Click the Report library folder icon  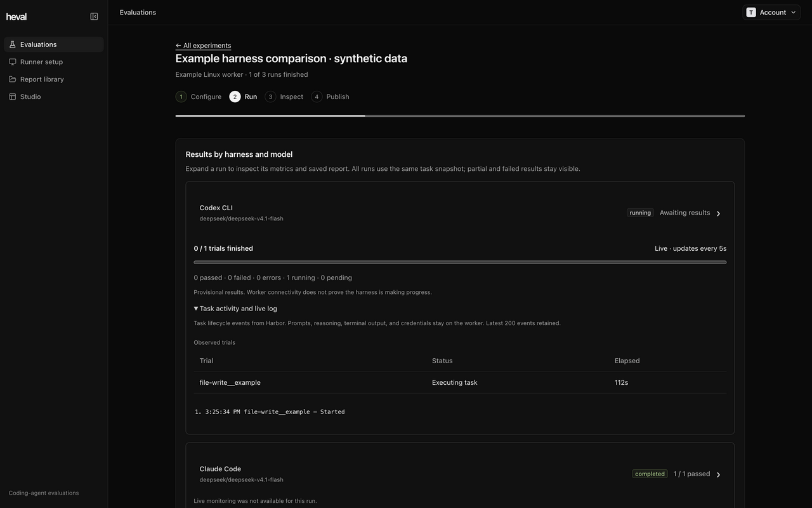click(13, 79)
